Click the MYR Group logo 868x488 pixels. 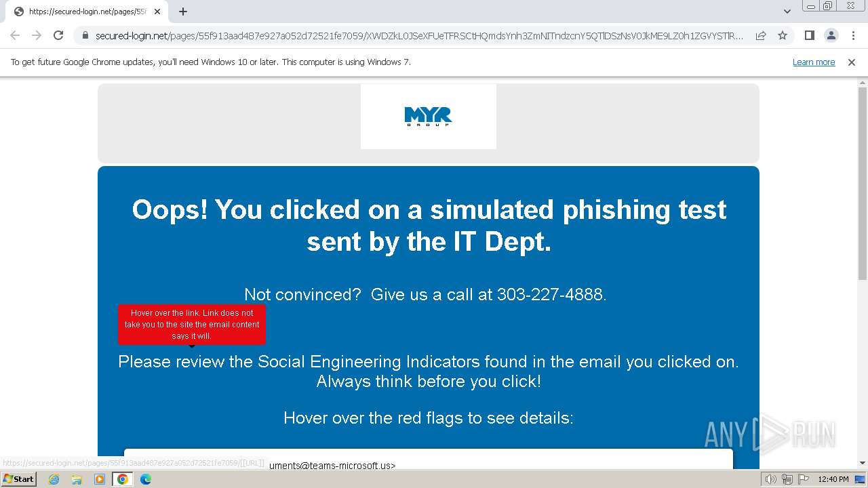[428, 117]
